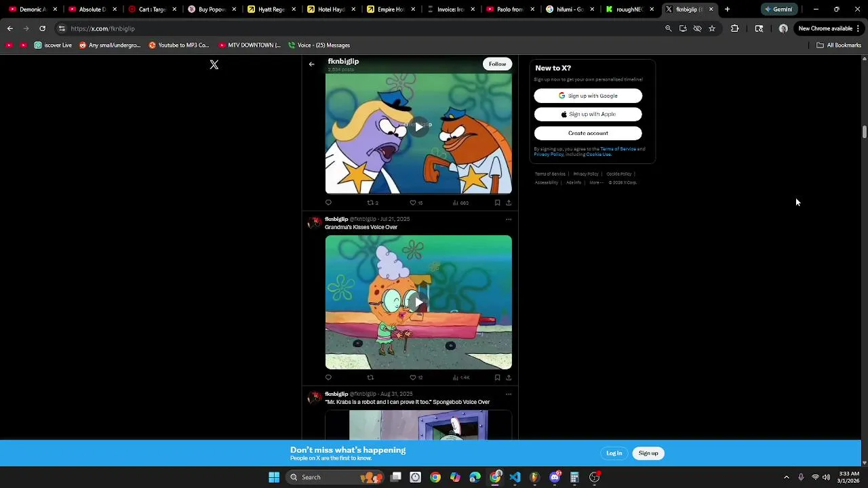This screenshot has height=488, width=868.
Task: Open FL Studio from the taskbar
Action: pyautogui.click(x=534, y=477)
